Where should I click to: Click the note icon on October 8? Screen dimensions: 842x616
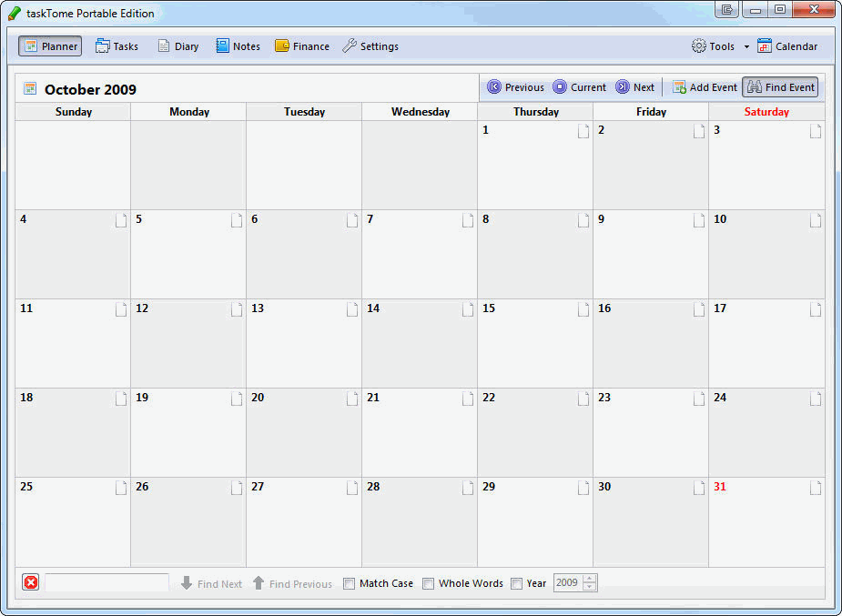click(x=583, y=220)
